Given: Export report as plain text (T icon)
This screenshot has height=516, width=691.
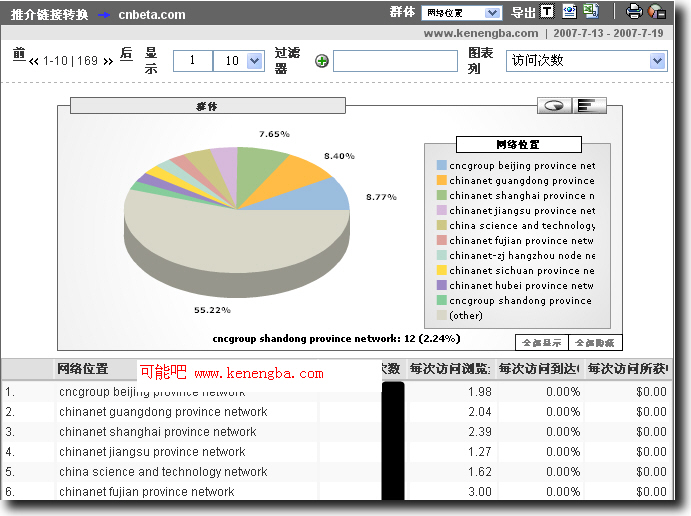Looking at the screenshot, I should click(547, 12).
